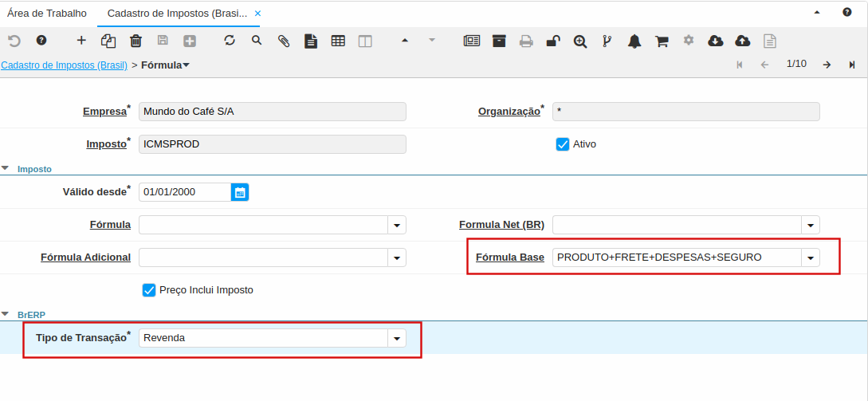Refresh the record using Requery icon

tap(230, 41)
